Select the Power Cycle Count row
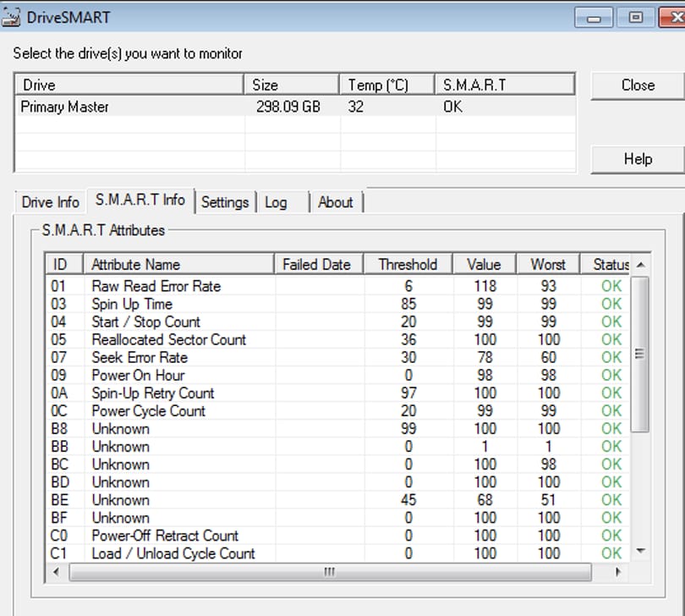Image resolution: width=685 pixels, height=616 pixels. 337,411
